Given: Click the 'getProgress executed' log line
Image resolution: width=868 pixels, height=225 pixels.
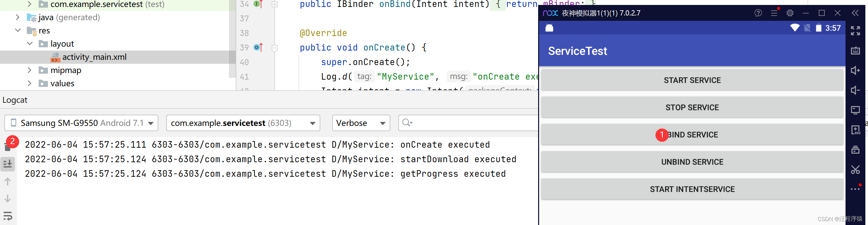Looking at the screenshot, I should [265, 174].
